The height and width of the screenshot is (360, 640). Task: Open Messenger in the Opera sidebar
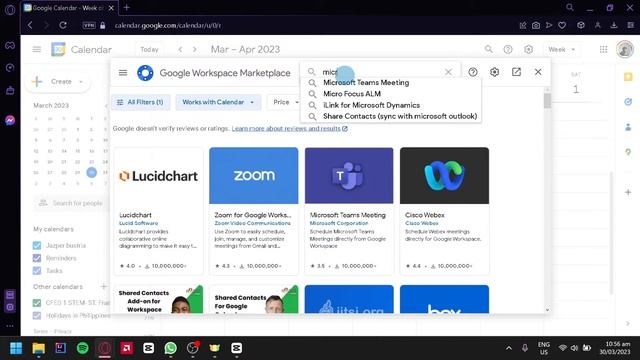(x=10, y=120)
